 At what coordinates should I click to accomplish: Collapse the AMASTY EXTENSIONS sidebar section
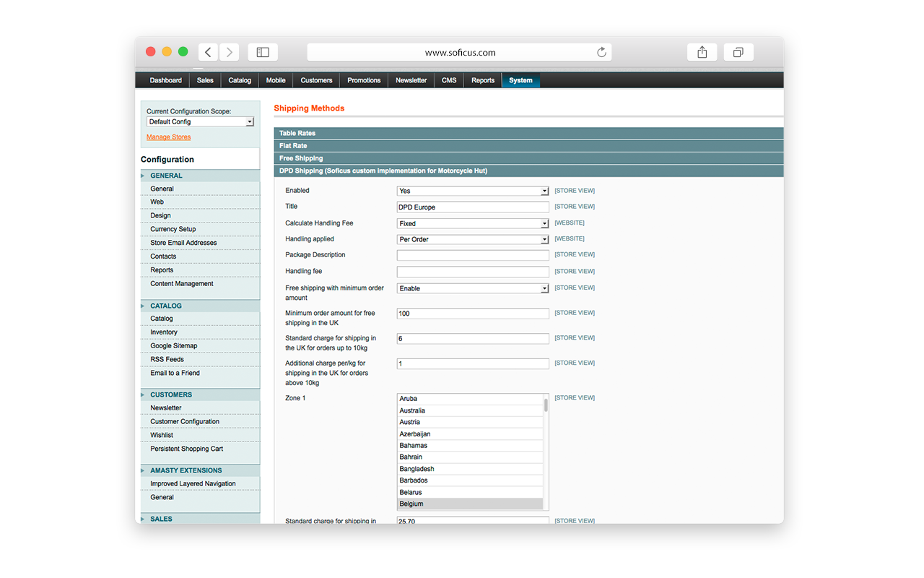pos(200,470)
